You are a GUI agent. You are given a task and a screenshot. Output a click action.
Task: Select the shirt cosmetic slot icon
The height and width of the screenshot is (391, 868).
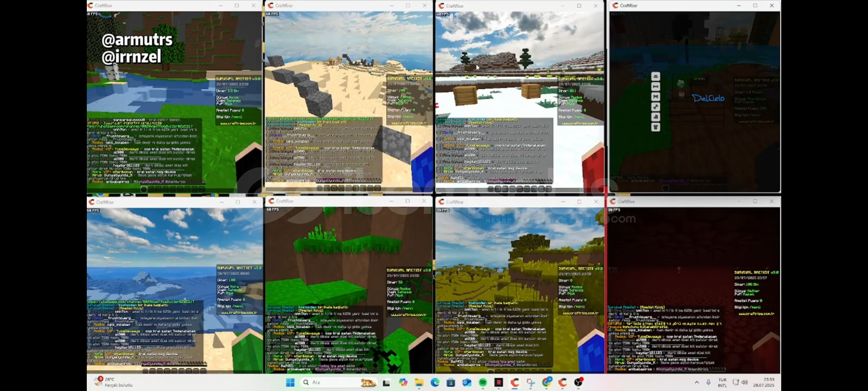pos(655,127)
